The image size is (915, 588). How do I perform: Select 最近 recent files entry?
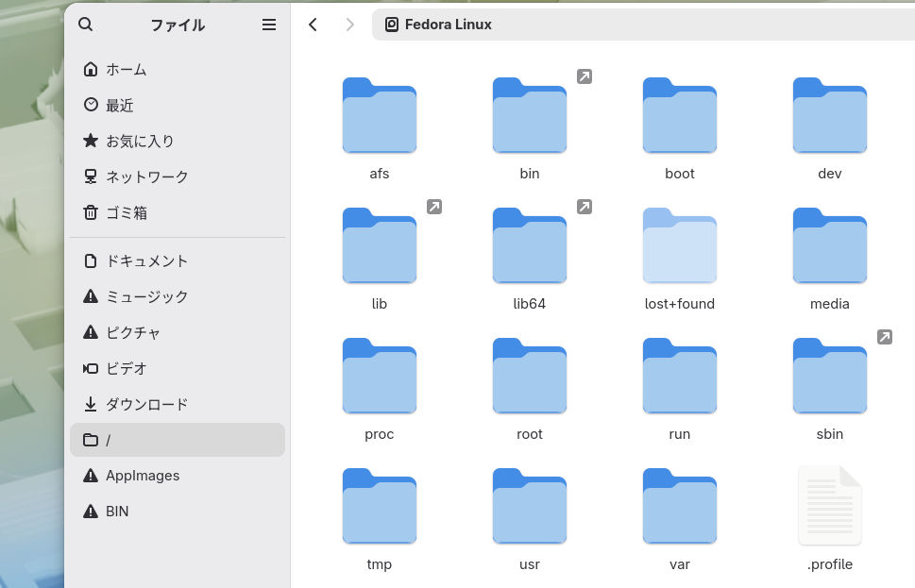click(178, 105)
